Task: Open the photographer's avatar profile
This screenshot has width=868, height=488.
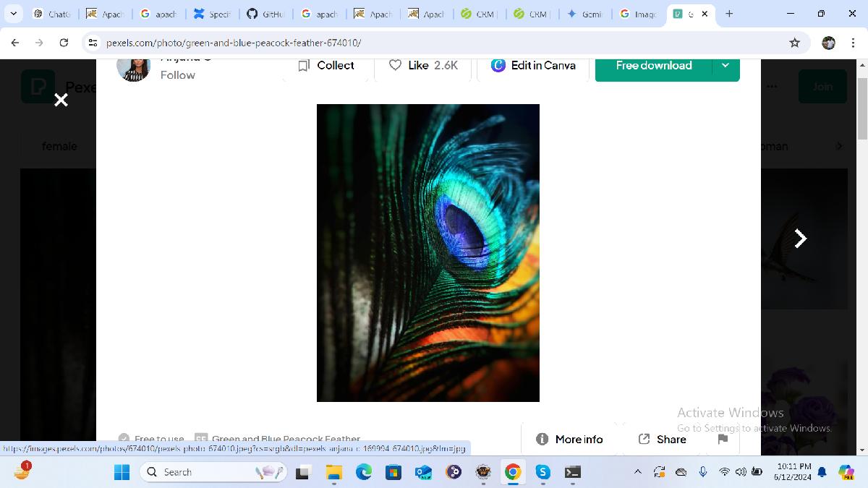Action: coord(133,69)
